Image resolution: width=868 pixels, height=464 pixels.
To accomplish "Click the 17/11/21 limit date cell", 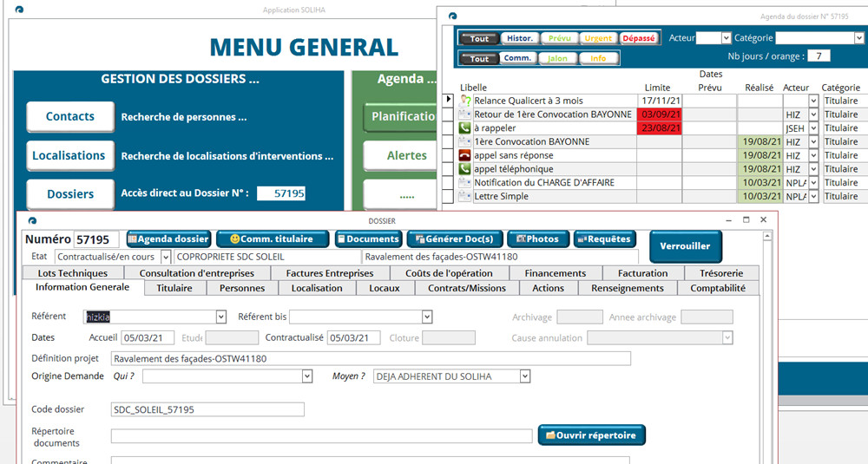I will pyautogui.click(x=660, y=101).
